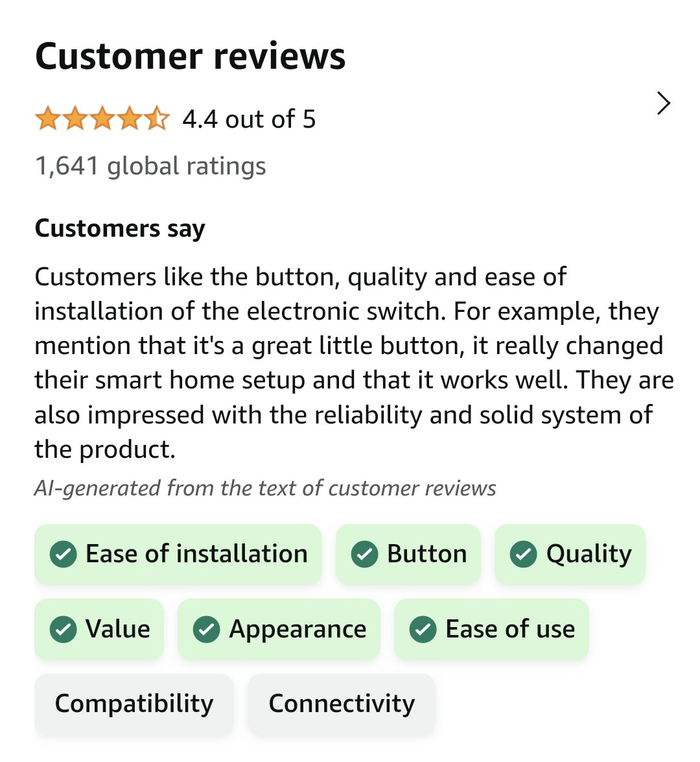Viewport: 700px width, 762px height.
Task: Select the Quality review tag
Action: tap(570, 554)
